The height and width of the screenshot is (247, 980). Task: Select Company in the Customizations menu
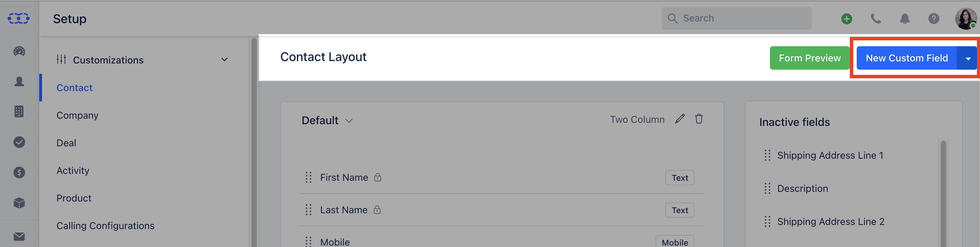click(77, 115)
